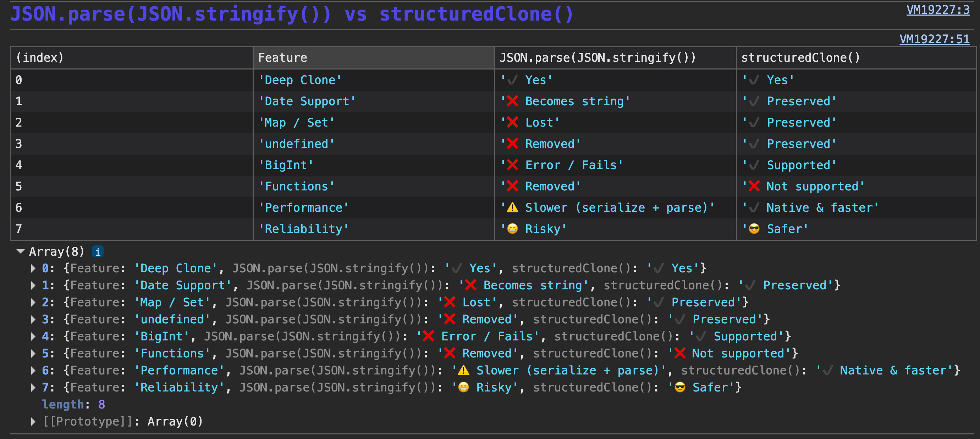Click the length: 8 property line
Viewport: 980px width, 439px height.
(73, 404)
